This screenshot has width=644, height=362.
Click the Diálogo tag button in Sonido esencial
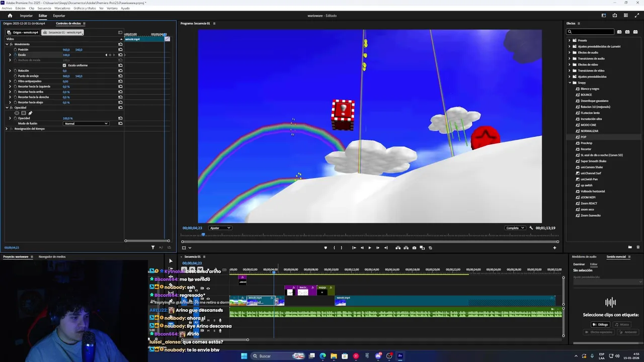(601, 325)
